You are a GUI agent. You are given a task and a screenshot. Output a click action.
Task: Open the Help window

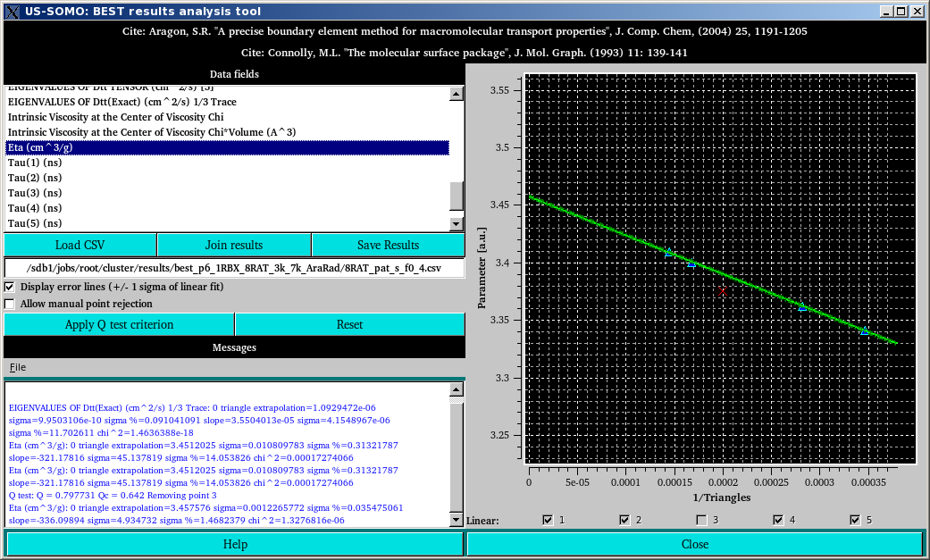pos(233,543)
